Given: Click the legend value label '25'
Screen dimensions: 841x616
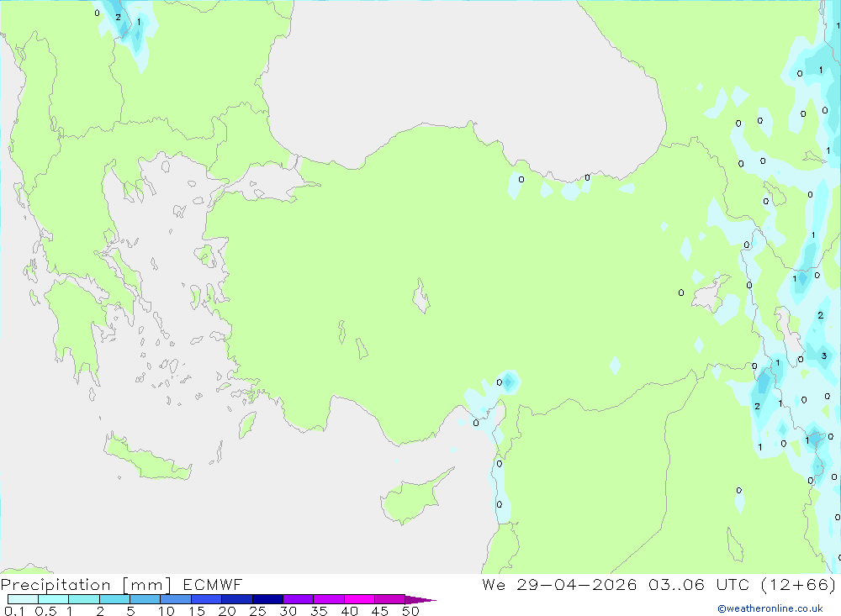Looking at the screenshot, I should 257,611.
